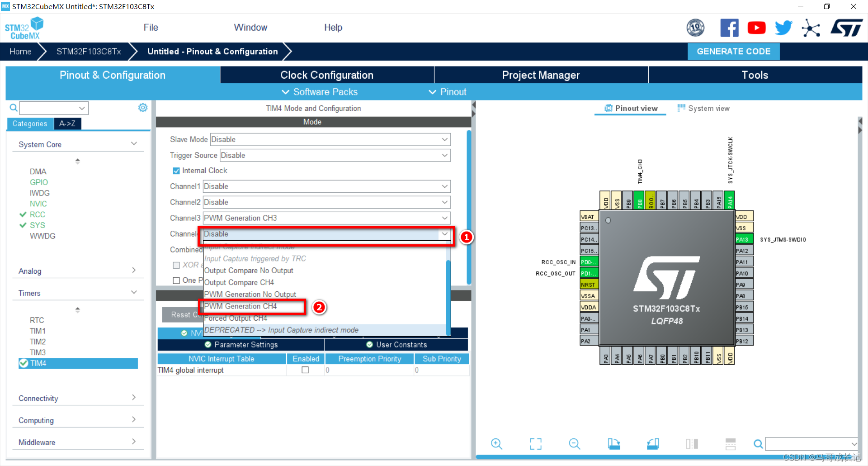This screenshot has width=868, height=466.
Task: Open the Channel1 dropdown
Action: pyautogui.click(x=327, y=186)
